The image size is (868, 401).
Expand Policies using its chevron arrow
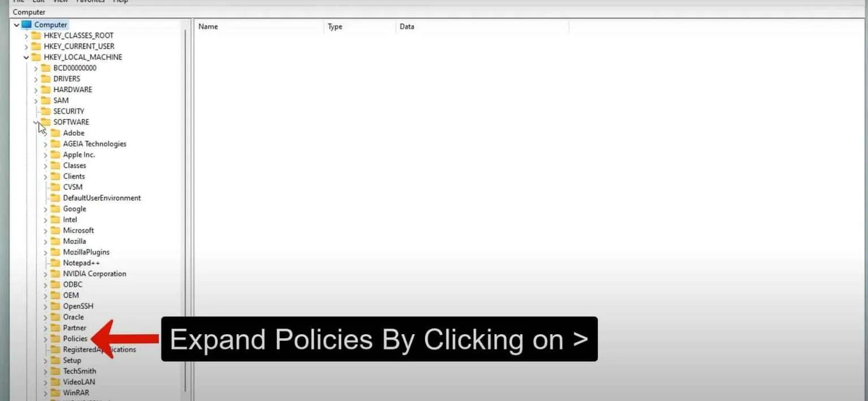click(x=46, y=339)
